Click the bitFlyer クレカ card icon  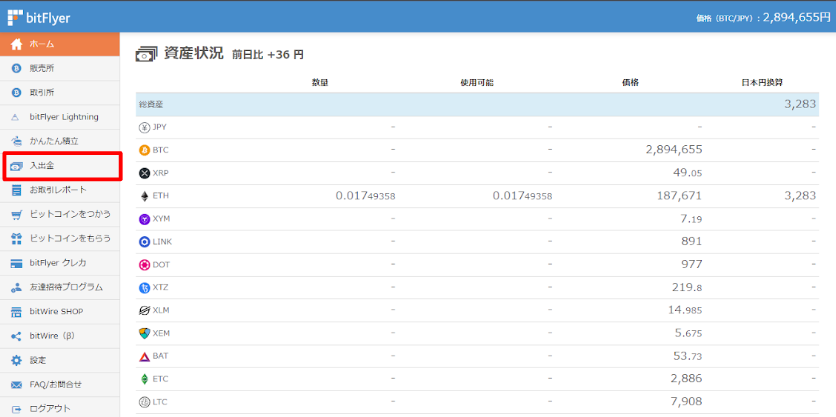[17, 263]
